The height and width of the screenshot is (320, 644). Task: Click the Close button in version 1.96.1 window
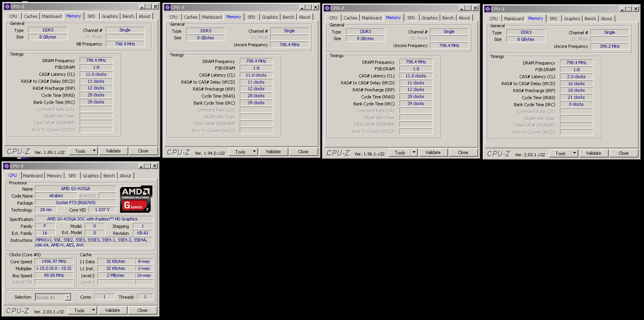click(x=463, y=152)
